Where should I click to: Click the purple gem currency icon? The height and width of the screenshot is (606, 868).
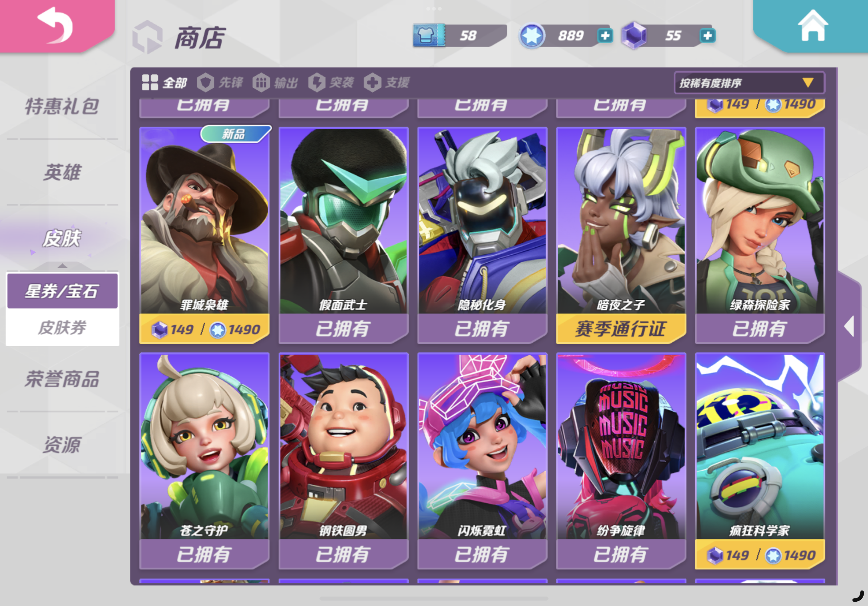pos(634,36)
